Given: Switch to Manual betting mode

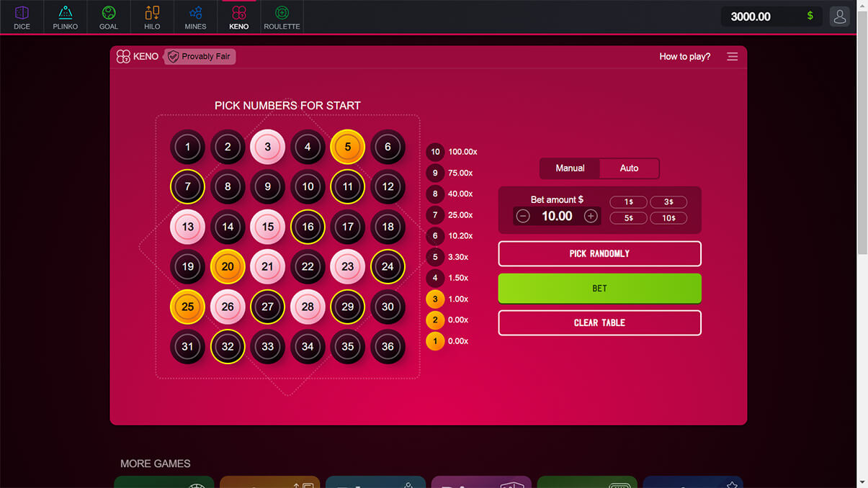Looking at the screenshot, I should pyautogui.click(x=570, y=168).
